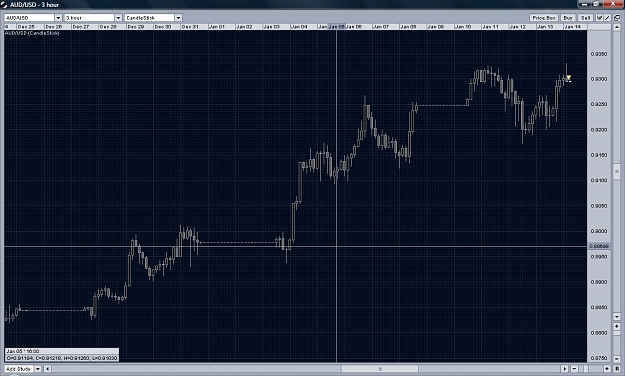Click the 0.9350 price label

599,54
